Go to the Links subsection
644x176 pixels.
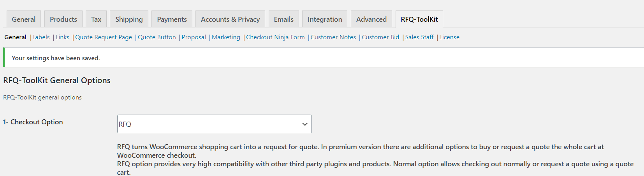[62, 37]
